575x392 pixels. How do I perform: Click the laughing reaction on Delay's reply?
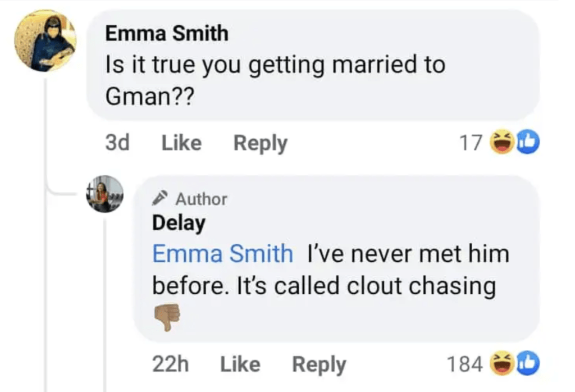coord(502,363)
